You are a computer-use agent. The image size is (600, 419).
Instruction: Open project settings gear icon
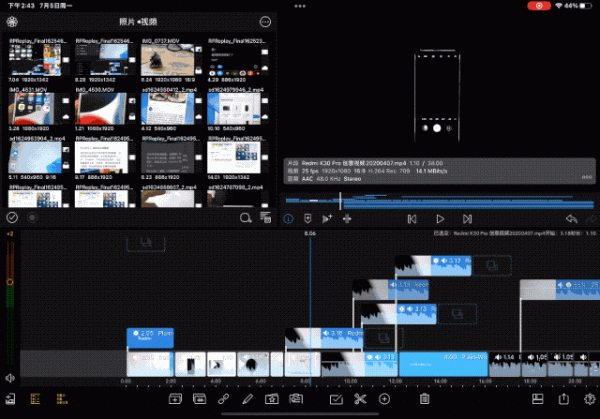(x=588, y=399)
